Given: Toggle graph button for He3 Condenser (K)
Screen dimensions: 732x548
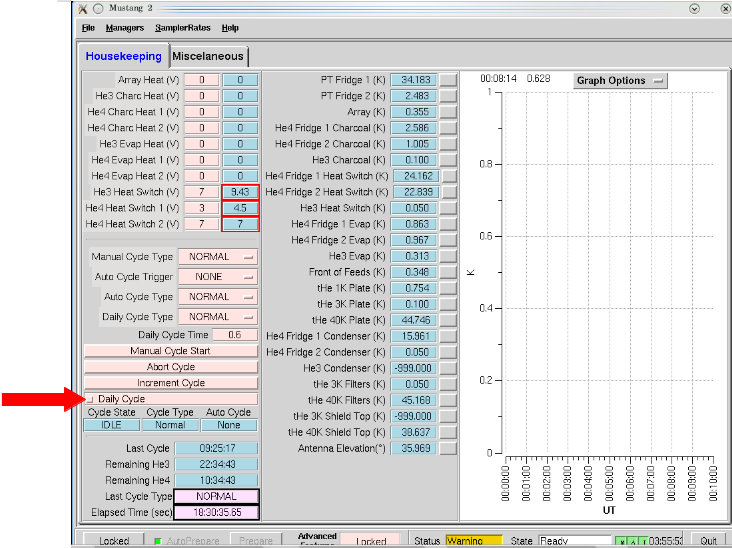Looking at the screenshot, I should 448,368.
